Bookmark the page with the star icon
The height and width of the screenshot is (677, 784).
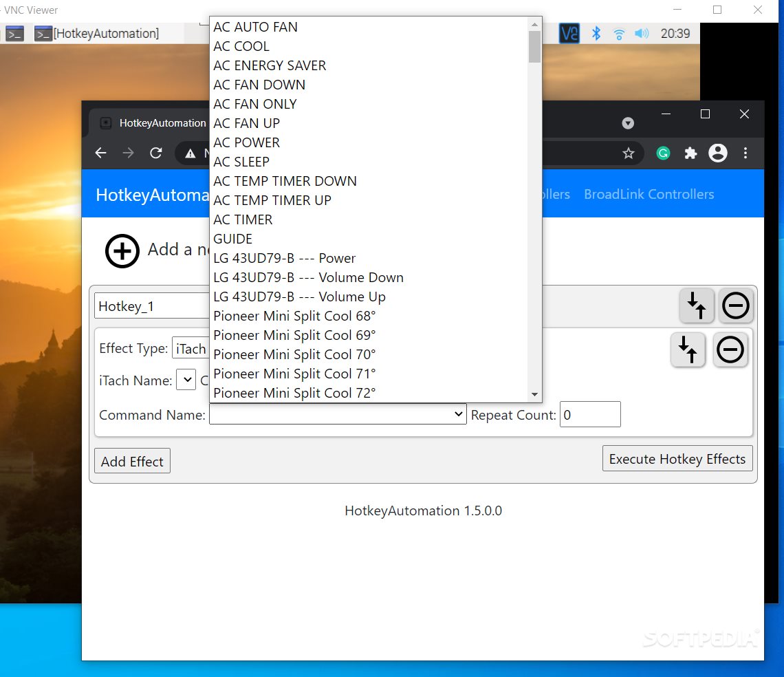[629, 153]
